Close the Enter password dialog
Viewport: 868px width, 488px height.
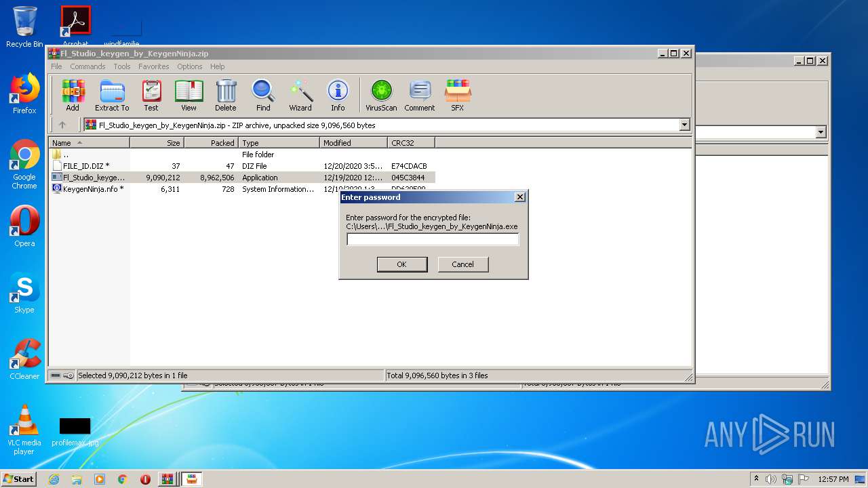[520, 197]
